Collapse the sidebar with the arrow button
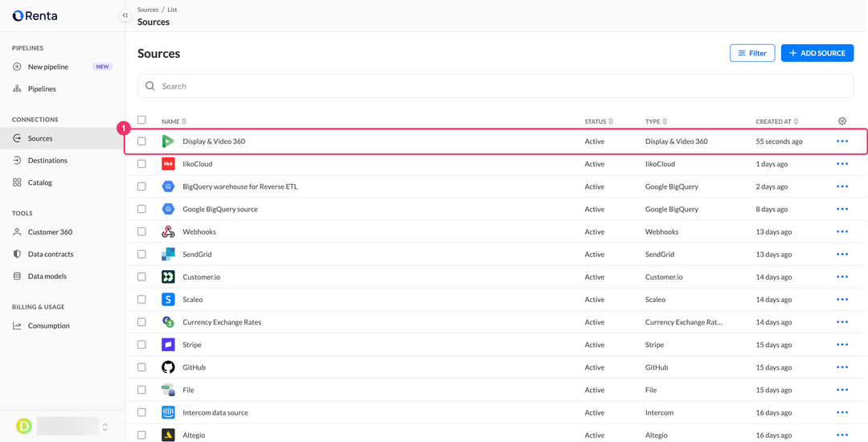Viewport: 868px width, 442px height. [125, 15]
